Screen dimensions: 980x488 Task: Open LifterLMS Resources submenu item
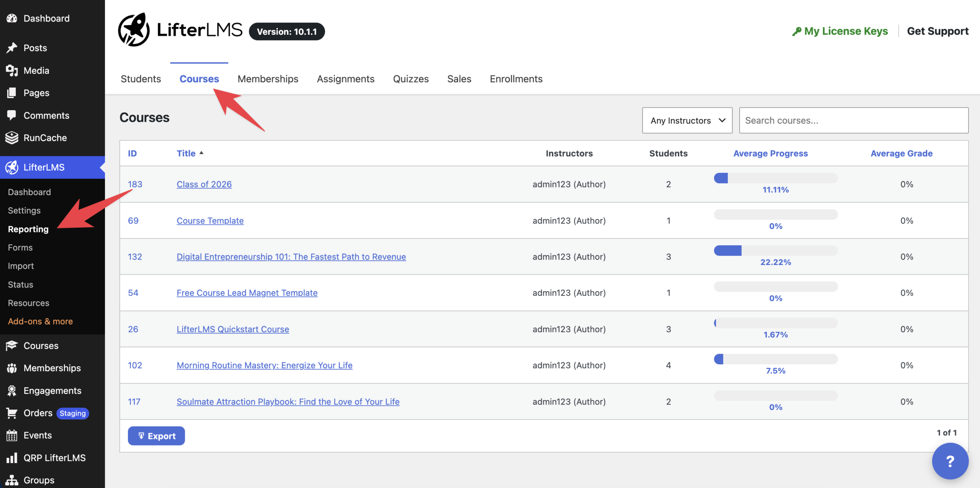coord(29,303)
